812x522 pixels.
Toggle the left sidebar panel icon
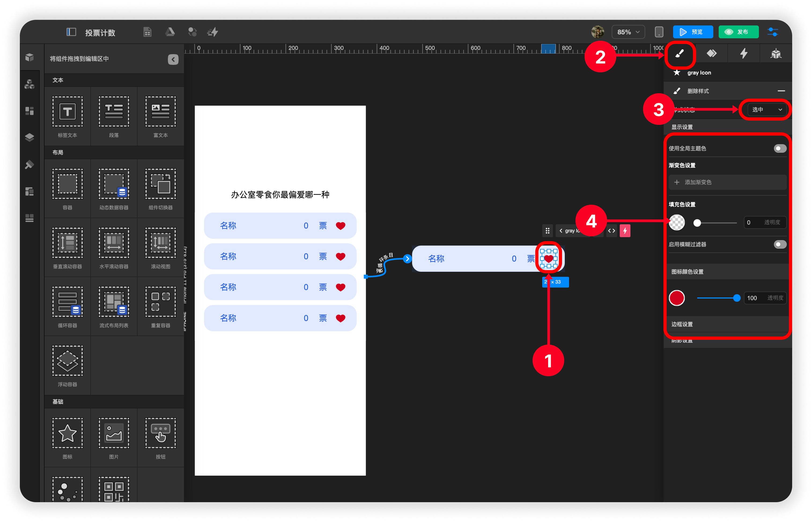[71, 32]
